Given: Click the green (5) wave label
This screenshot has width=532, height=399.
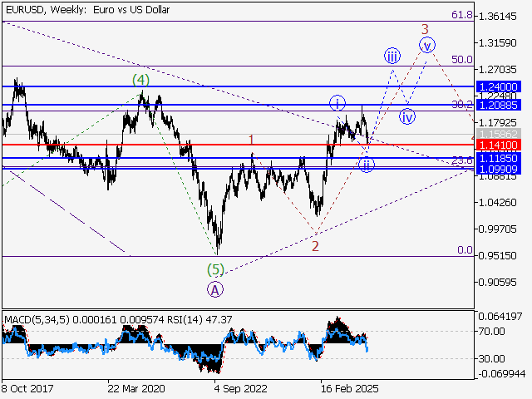Looking at the screenshot, I should click(215, 269).
